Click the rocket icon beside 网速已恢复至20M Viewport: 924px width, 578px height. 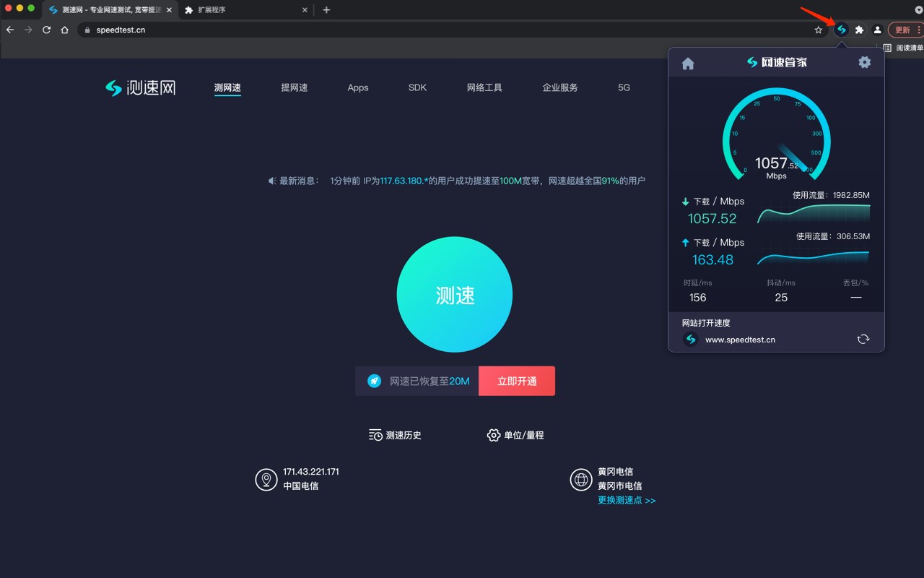[x=374, y=381]
